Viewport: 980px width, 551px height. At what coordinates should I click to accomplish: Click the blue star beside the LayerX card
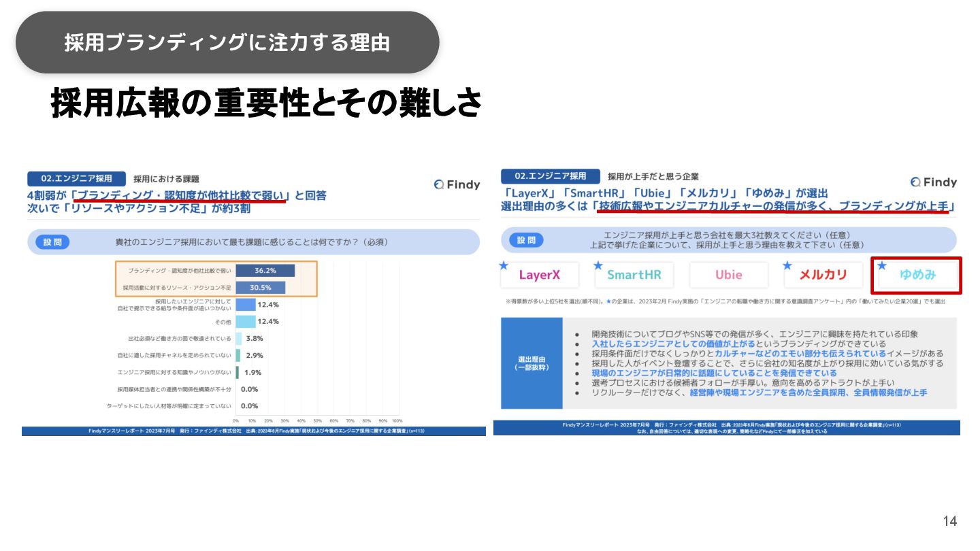coord(504,265)
